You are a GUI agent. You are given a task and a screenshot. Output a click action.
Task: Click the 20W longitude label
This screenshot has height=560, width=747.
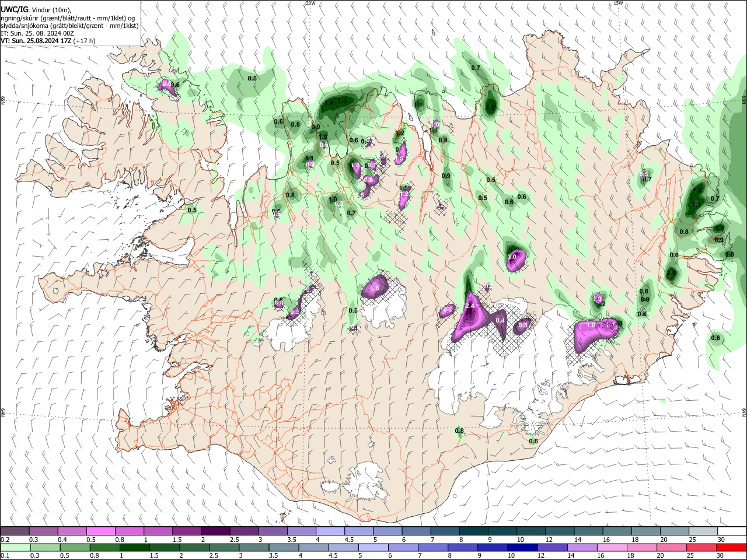coord(310,3)
